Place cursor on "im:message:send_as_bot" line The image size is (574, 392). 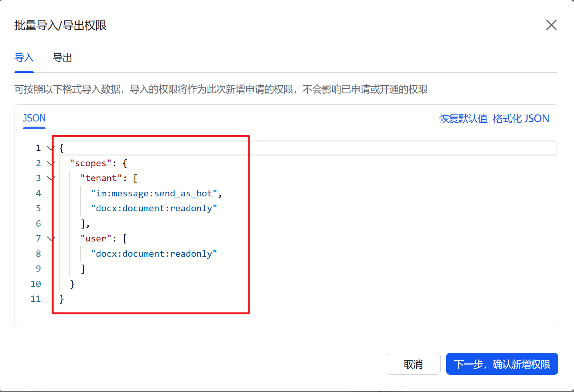157,193
